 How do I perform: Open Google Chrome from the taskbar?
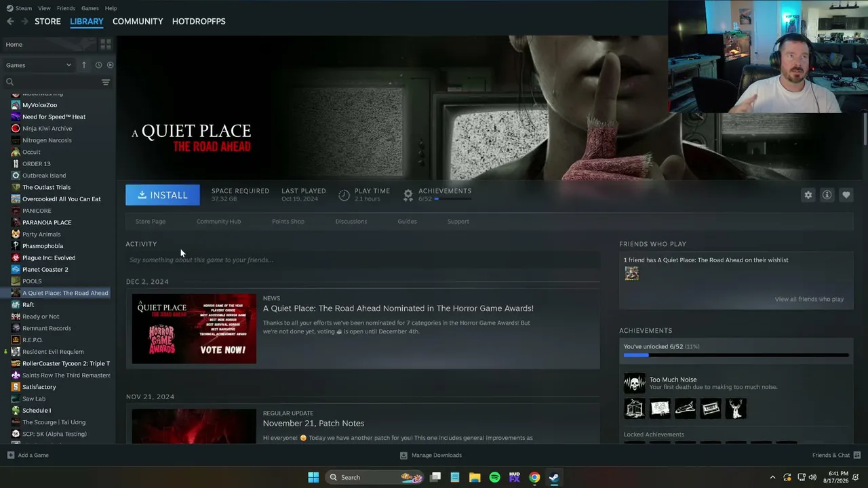[x=534, y=477]
